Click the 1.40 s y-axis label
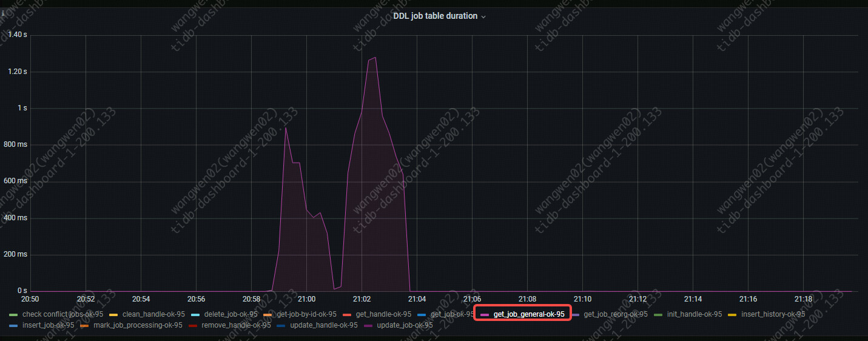This screenshot has height=341, width=868. tap(18, 35)
